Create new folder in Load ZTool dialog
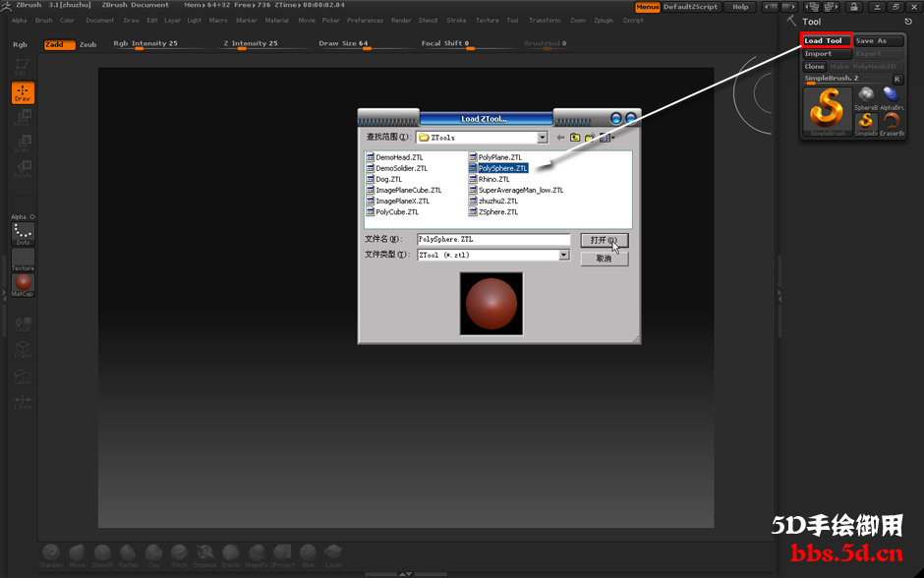This screenshot has height=578, width=924. point(589,138)
